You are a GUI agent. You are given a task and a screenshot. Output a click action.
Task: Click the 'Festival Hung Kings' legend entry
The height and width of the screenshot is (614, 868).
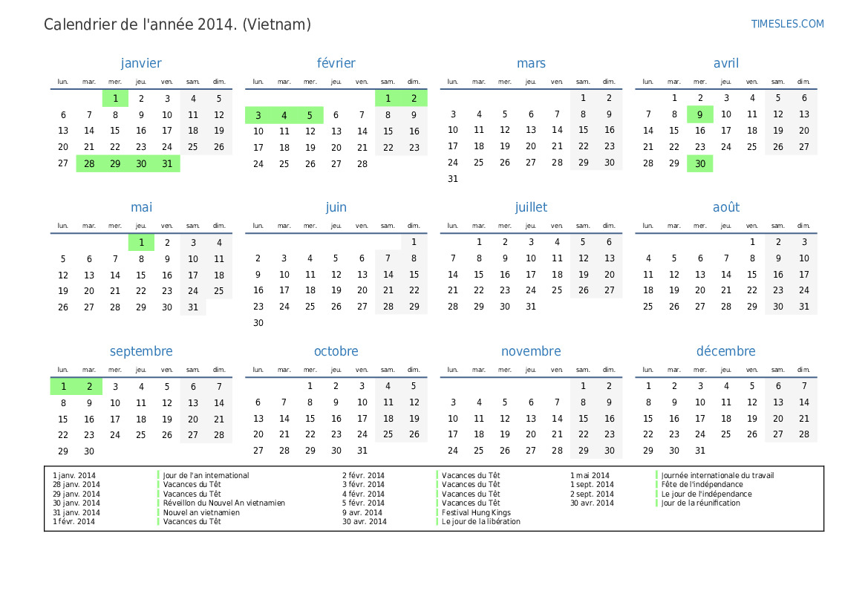click(476, 513)
